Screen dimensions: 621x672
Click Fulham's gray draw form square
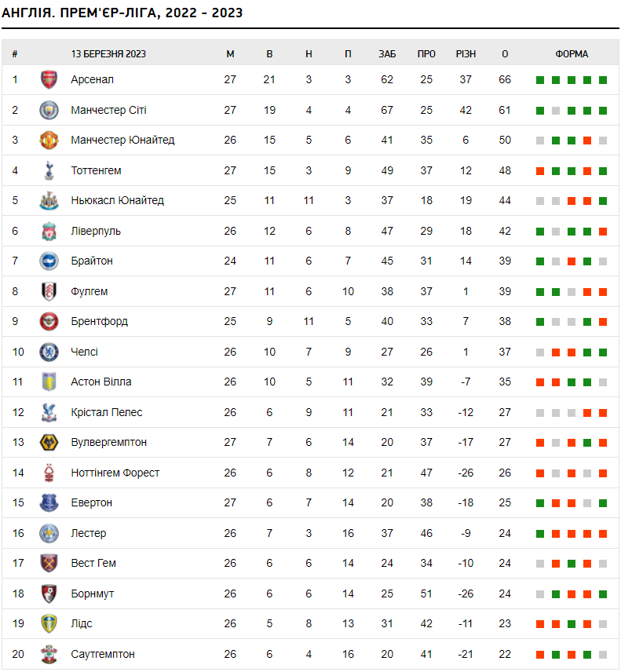(x=572, y=292)
